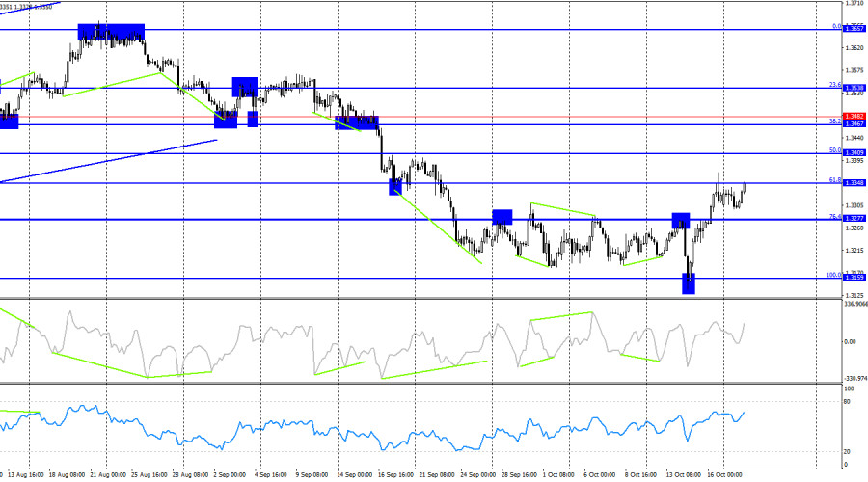Image resolution: width=868 pixels, height=482 pixels.
Task: Click the 100 level on the RSI scale
Action: [849, 389]
